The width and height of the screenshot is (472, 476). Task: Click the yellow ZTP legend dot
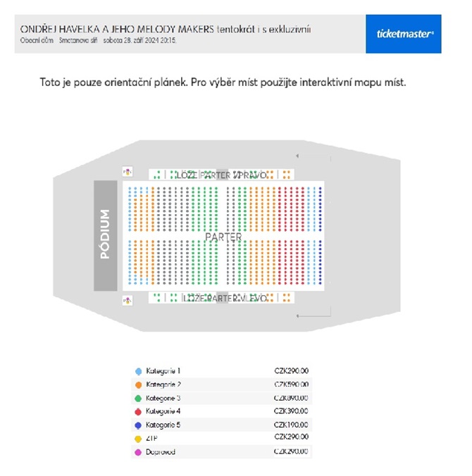tap(138, 439)
